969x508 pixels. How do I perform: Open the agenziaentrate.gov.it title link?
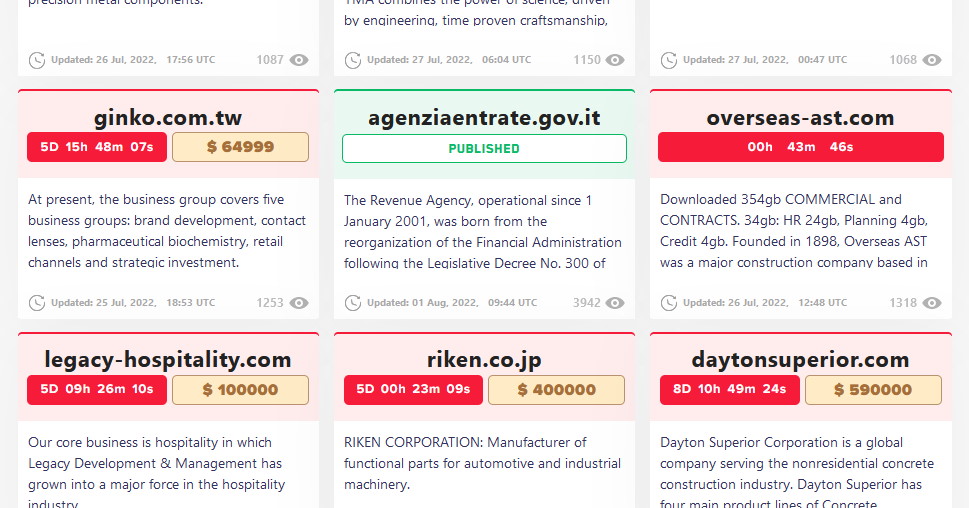pos(484,118)
